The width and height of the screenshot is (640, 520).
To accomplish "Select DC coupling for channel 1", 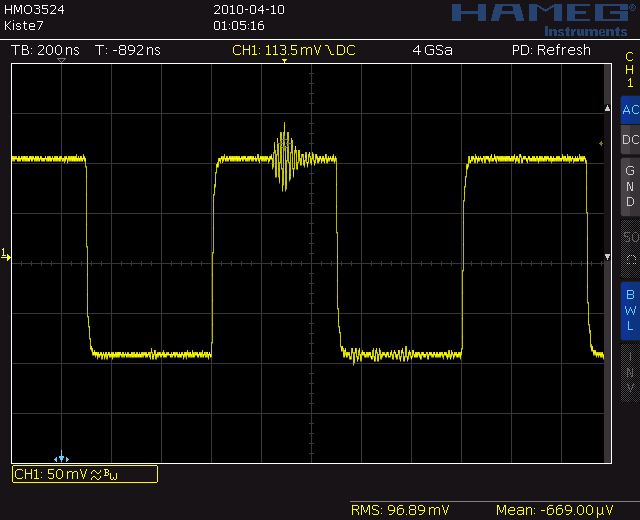I will coord(630,140).
